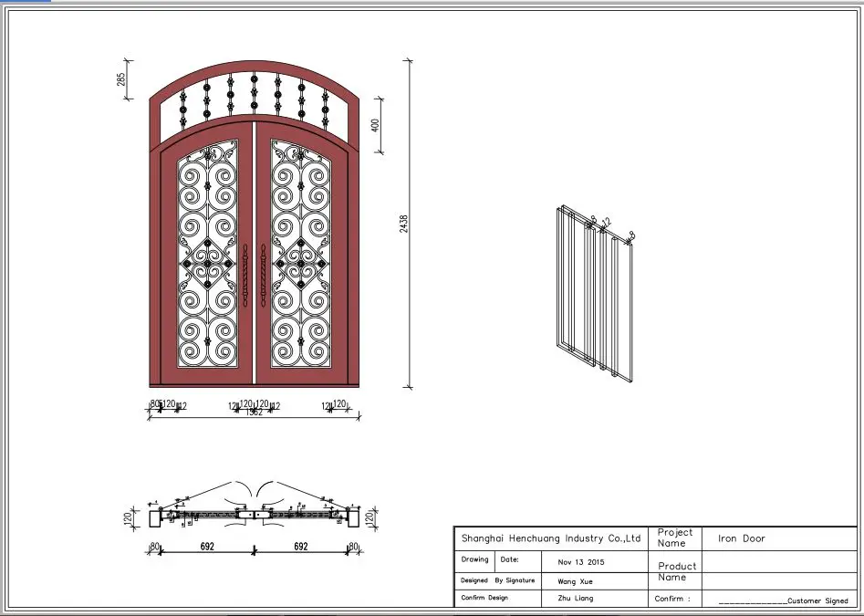Image resolution: width=864 pixels, height=616 pixels.
Task: Click the Iron Door project name value
Action: click(x=742, y=538)
